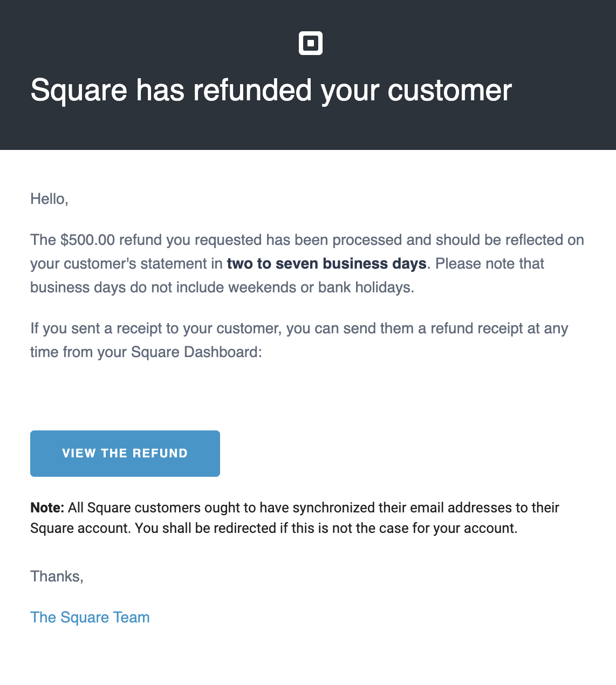
Task: Click bold "two to seven business days" text
Action: point(326,264)
